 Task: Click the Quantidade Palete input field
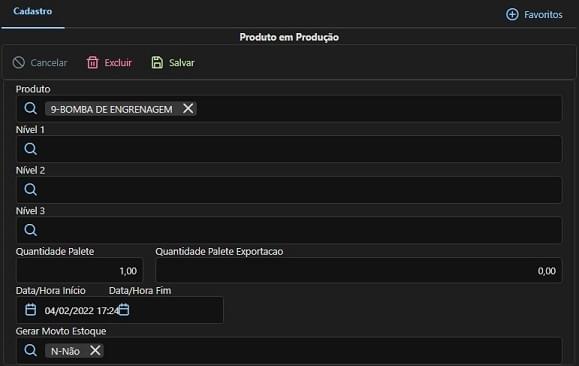click(79, 271)
